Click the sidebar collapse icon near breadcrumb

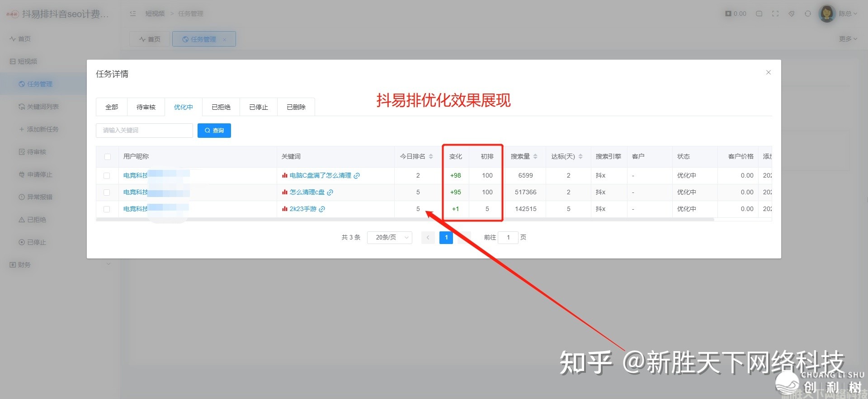pyautogui.click(x=133, y=14)
